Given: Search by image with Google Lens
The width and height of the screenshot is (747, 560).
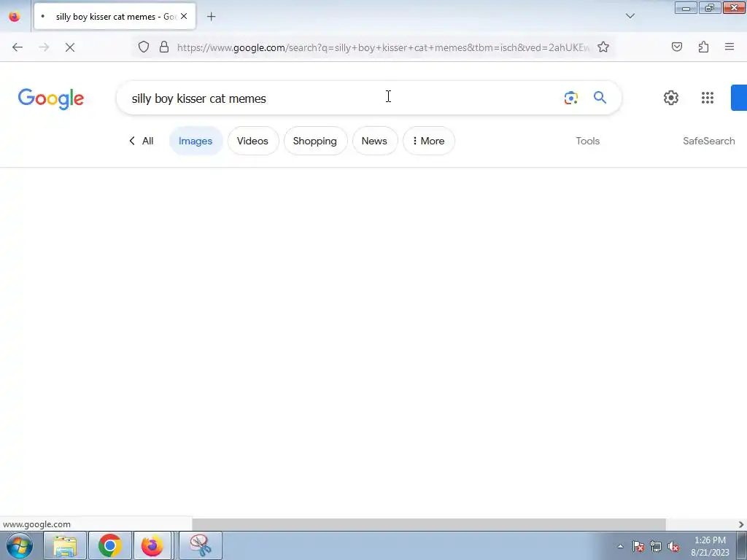Looking at the screenshot, I should (x=570, y=98).
